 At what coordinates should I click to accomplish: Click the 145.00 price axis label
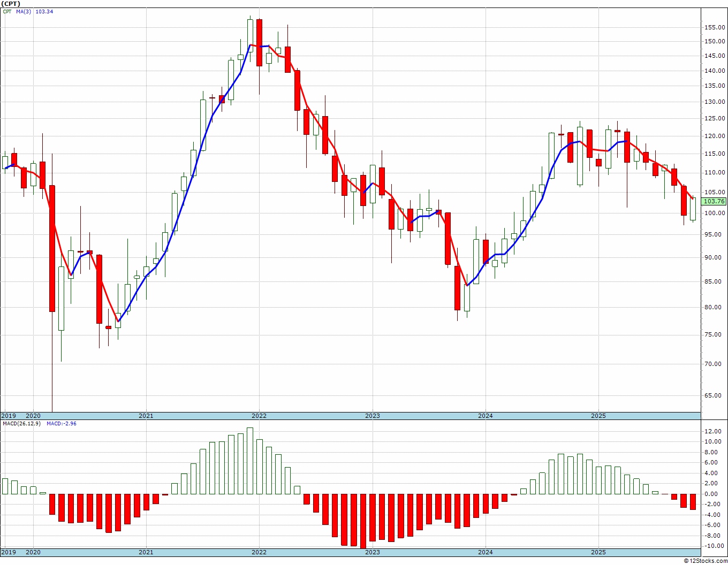coord(715,56)
